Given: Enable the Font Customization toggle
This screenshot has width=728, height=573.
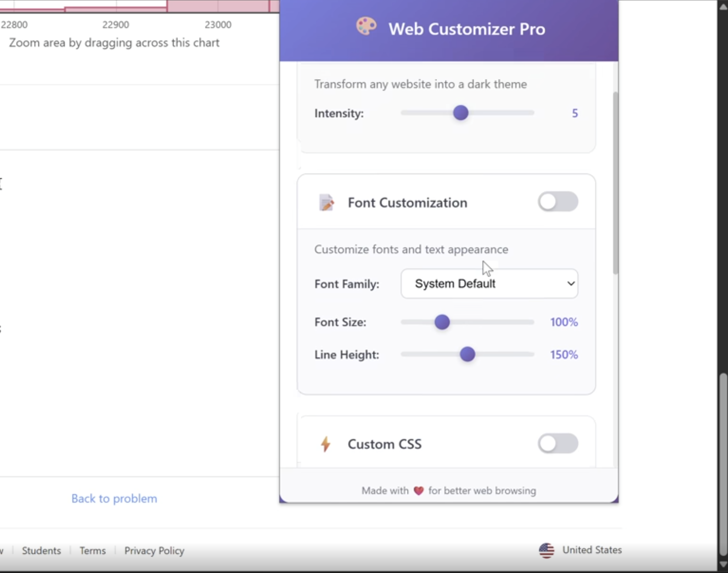Looking at the screenshot, I should 558,202.
